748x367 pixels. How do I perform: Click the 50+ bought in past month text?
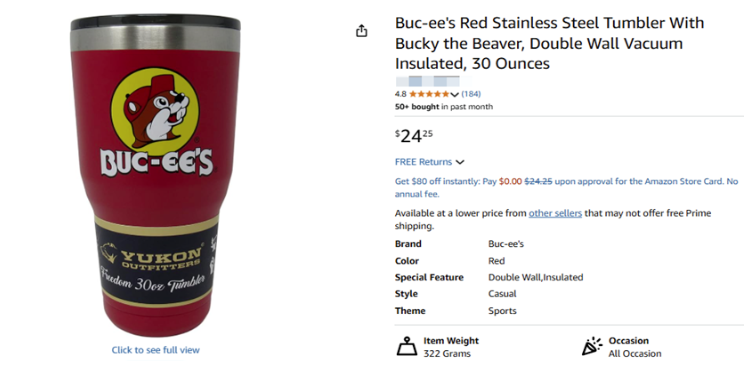[444, 107]
